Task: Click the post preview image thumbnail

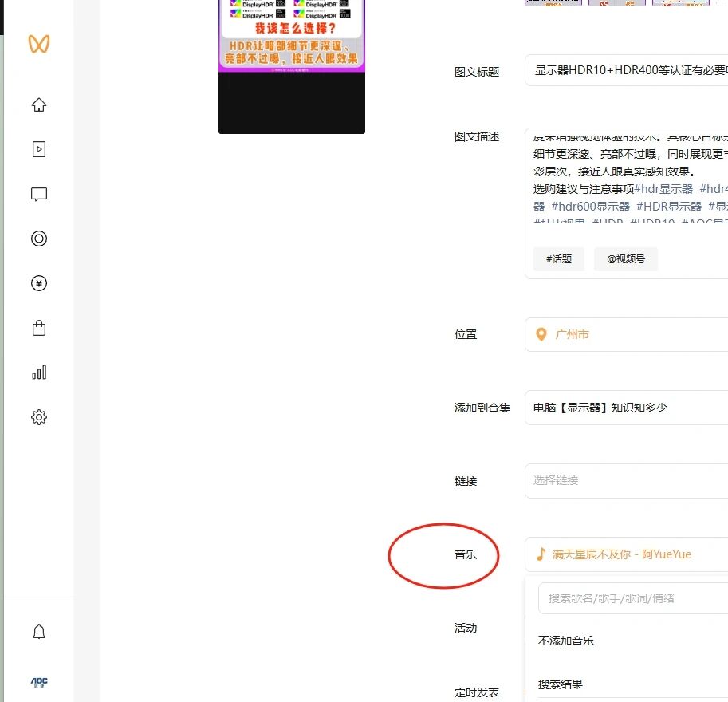Action: 292,66
